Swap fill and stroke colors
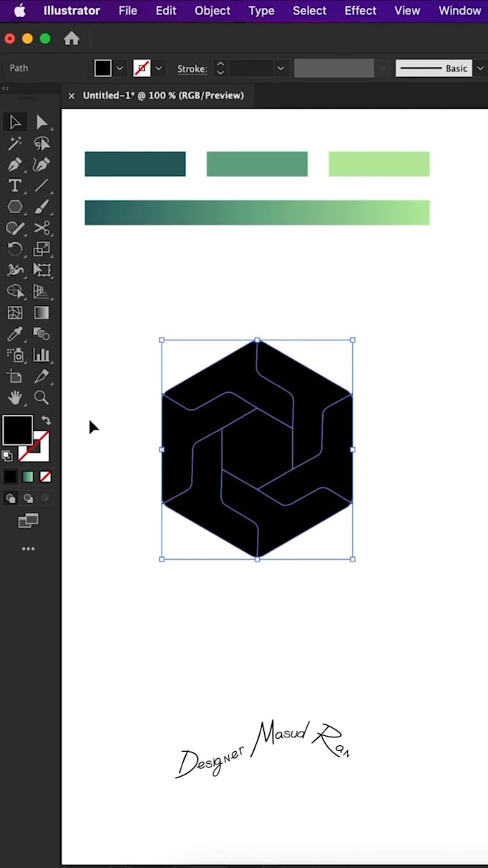 (46, 421)
